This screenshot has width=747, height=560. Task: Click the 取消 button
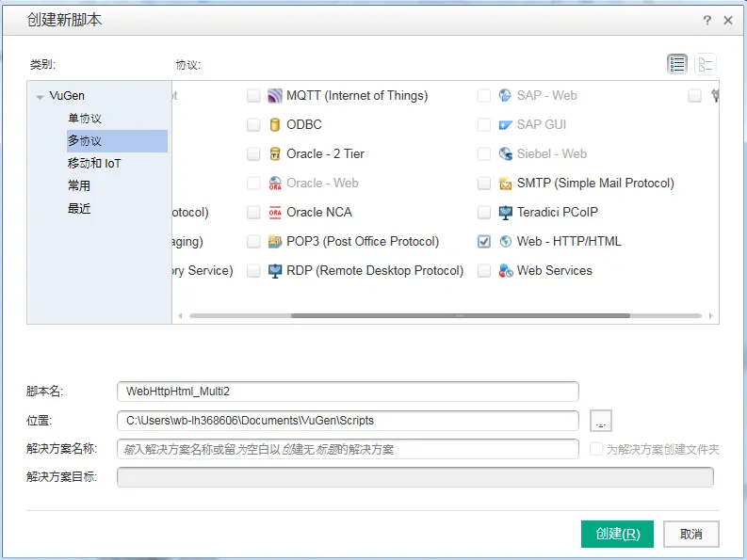tap(691, 534)
